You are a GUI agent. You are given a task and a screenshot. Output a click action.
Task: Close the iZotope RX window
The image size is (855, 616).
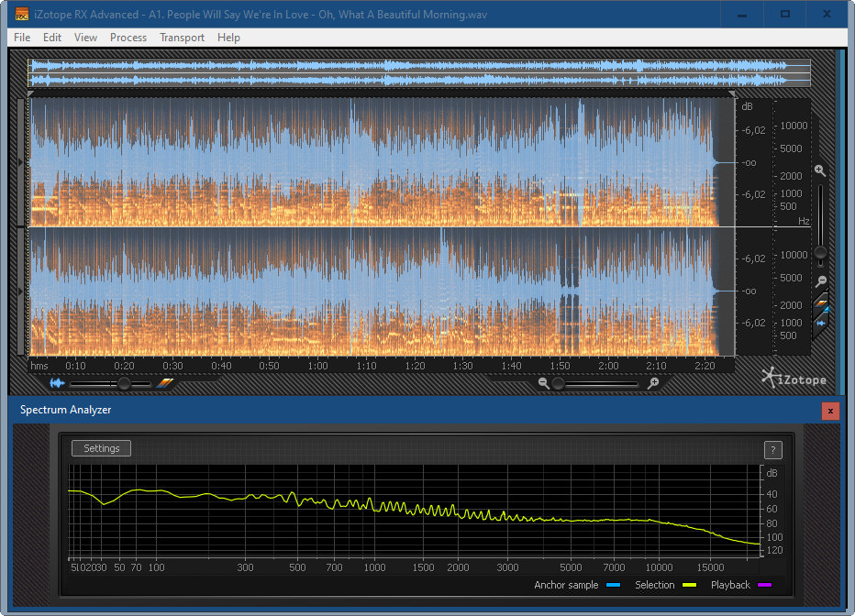pyautogui.click(x=827, y=14)
